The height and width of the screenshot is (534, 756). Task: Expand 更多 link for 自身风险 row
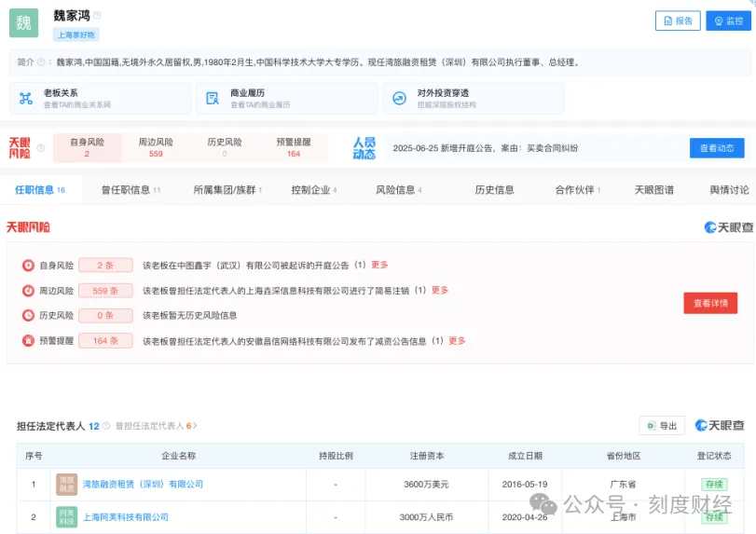pyautogui.click(x=379, y=265)
